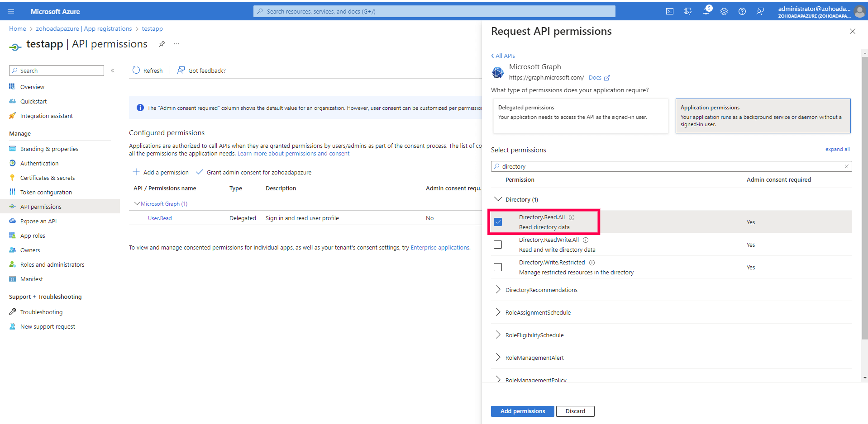The height and width of the screenshot is (424, 868).
Task: Click the Add permissions button
Action: pos(522,411)
